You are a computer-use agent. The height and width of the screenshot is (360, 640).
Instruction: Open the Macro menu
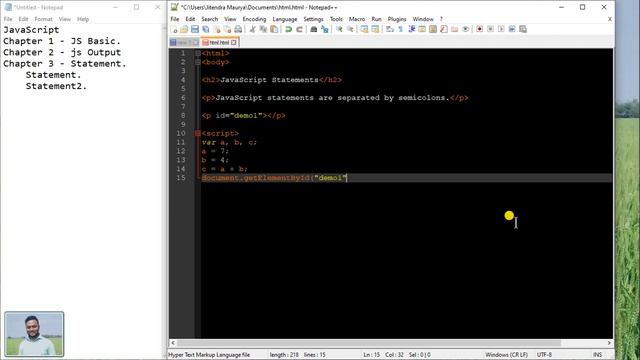point(356,19)
